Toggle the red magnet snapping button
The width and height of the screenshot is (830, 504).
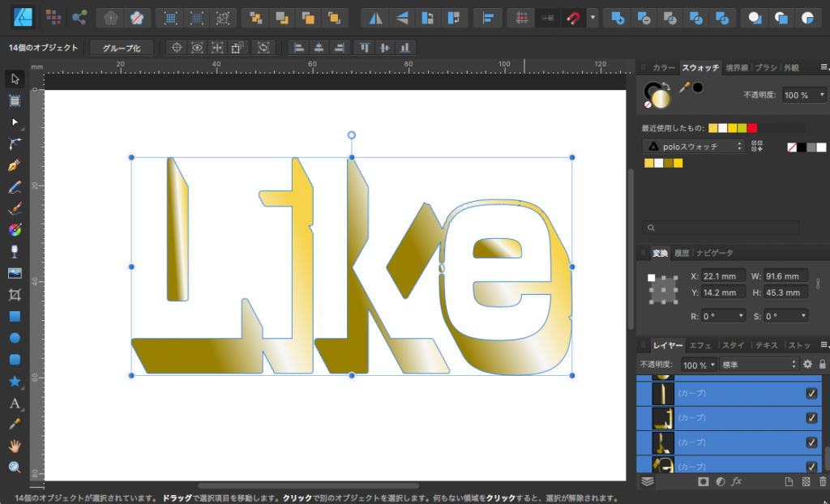pos(573,17)
